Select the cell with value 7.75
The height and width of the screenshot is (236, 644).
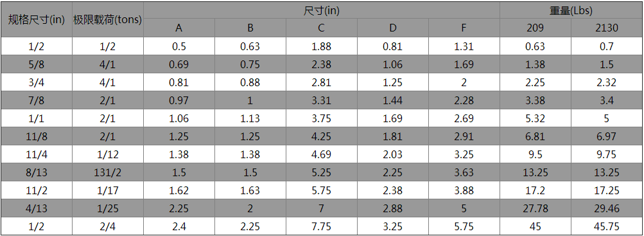(321, 227)
